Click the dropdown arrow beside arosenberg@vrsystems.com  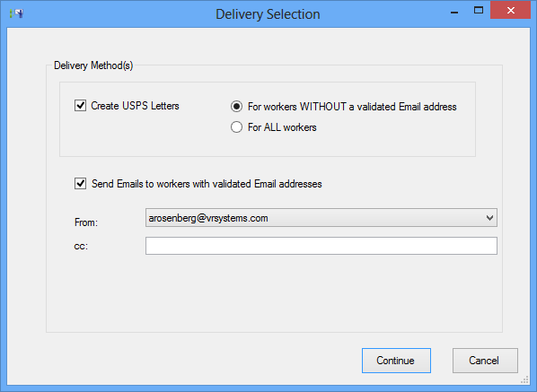coord(489,218)
